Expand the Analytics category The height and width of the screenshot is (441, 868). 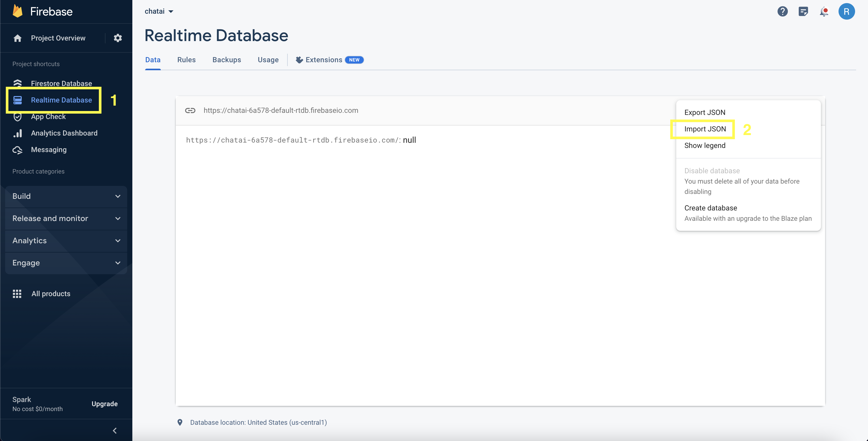(x=66, y=241)
